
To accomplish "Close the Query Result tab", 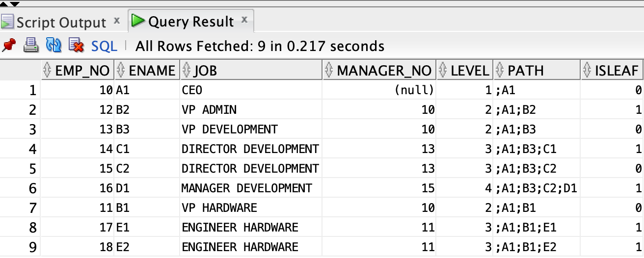I will [244, 20].
